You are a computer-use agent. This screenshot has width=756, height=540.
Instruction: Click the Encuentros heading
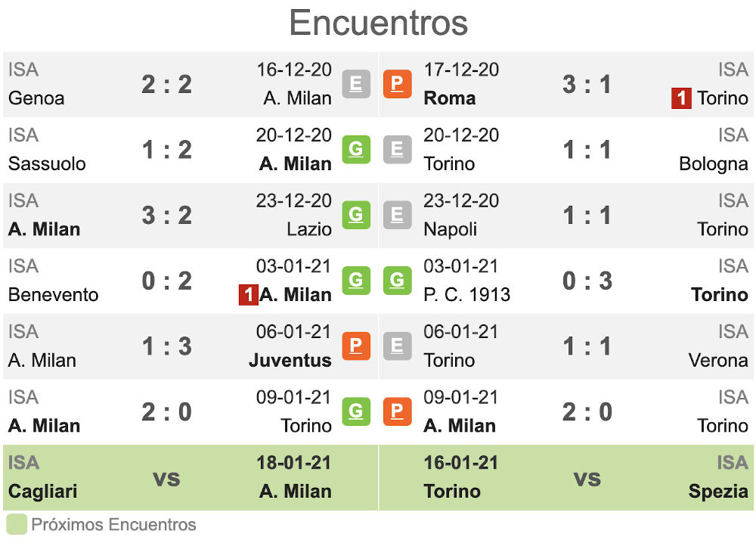(378, 23)
